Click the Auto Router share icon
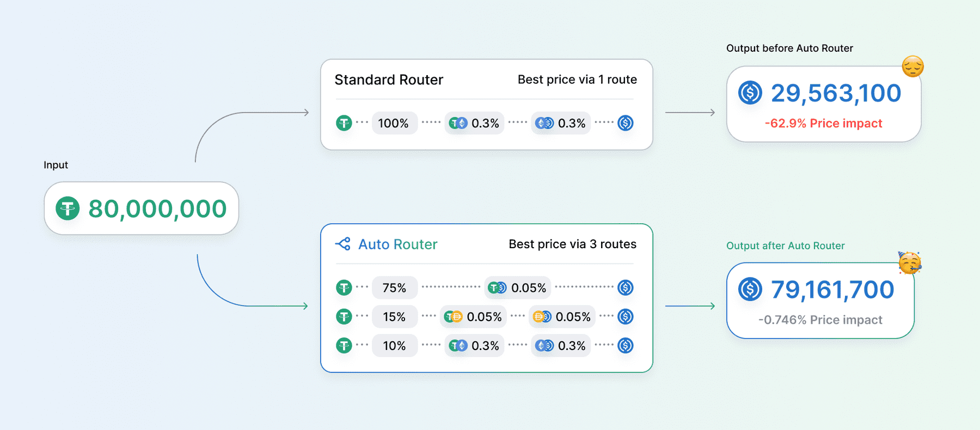Screen dimensions: 980x430 [x=343, y=244]
